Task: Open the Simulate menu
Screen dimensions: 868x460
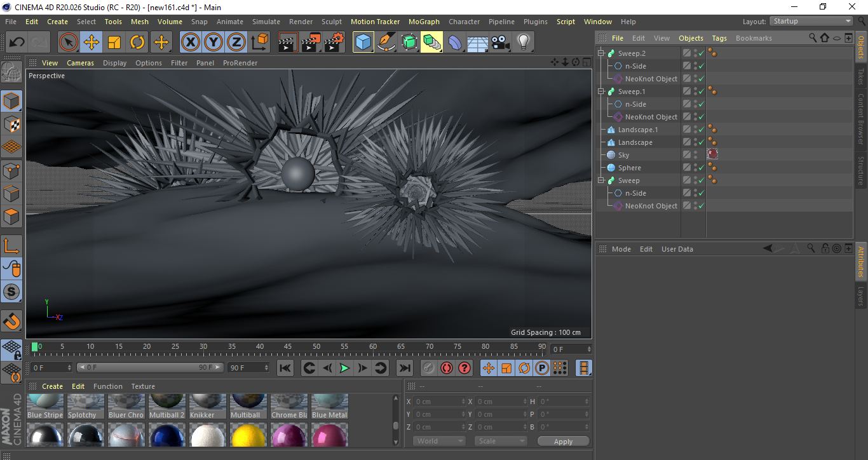Action: 266,22
